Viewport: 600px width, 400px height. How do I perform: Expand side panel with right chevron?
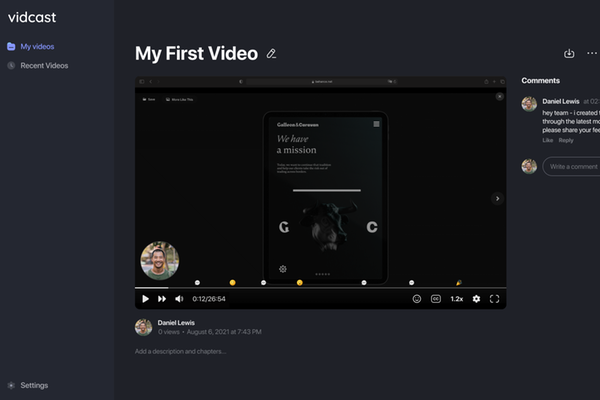click(x=497, y=198)
